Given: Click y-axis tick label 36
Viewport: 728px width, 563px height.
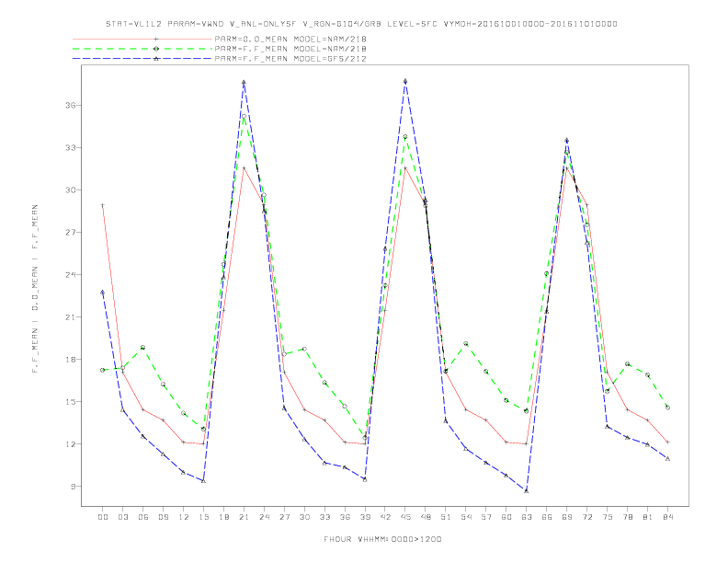Looking at the screenshot, I should (x=71, y=106).
